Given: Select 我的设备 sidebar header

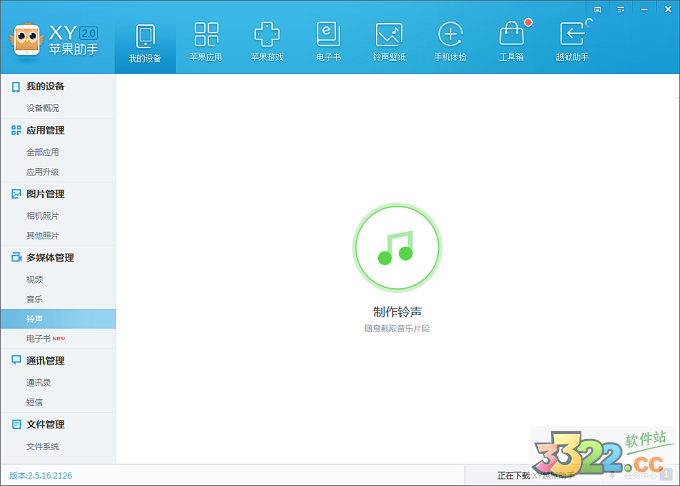Looking at the screenshot, I should [45, 86].
